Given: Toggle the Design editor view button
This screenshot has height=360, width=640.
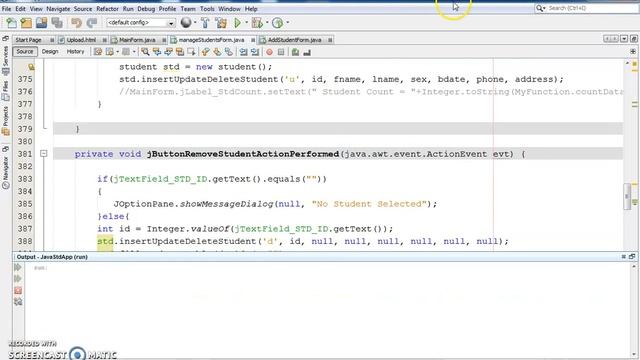Looking at the screenshot, I should coord(50,52).
